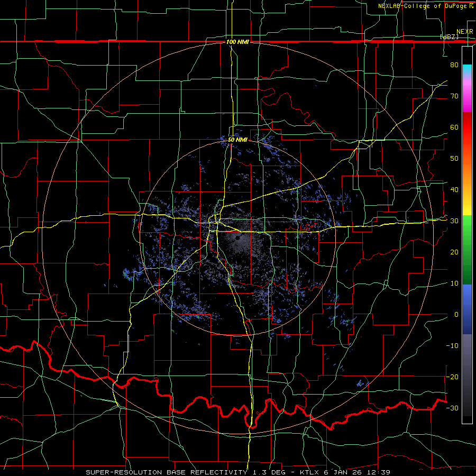Click the 40 value on the dBZ scale
476x476 pixels.
[454, 190]
